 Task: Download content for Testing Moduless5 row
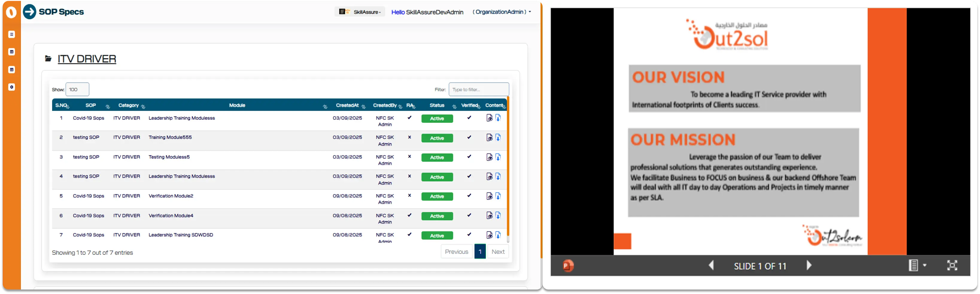(498, 158)
